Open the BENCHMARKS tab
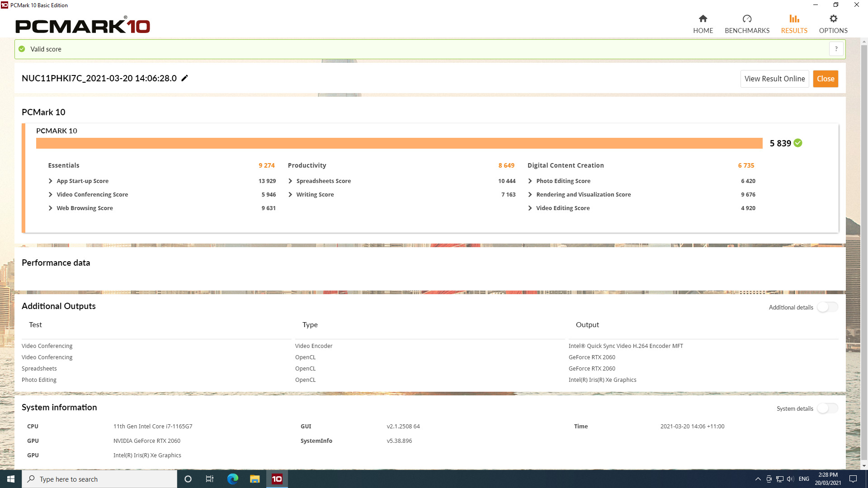Screen dimensions: 868x488 (747, 24)
